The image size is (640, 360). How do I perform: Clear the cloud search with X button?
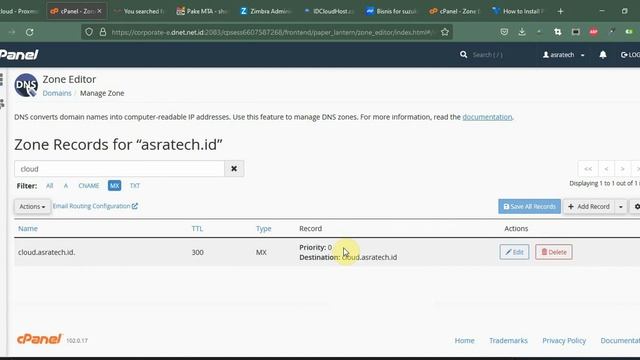point(234,169)
